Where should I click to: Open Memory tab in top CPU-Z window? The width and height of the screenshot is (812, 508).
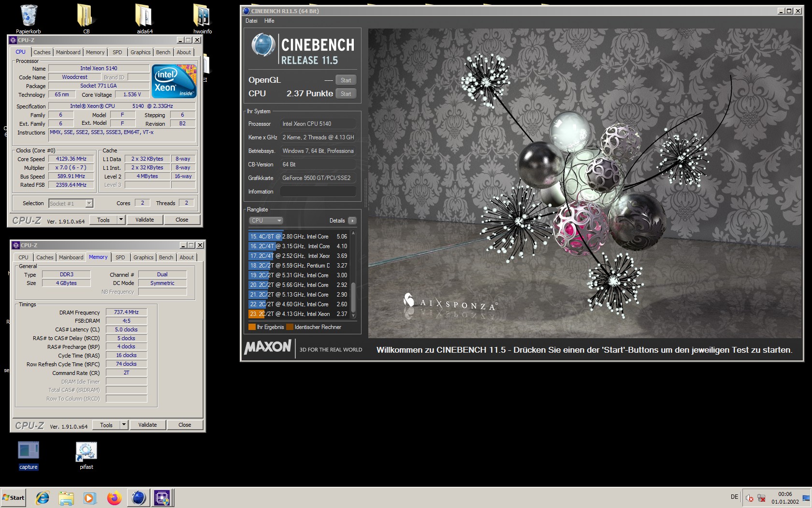point(95,52)
